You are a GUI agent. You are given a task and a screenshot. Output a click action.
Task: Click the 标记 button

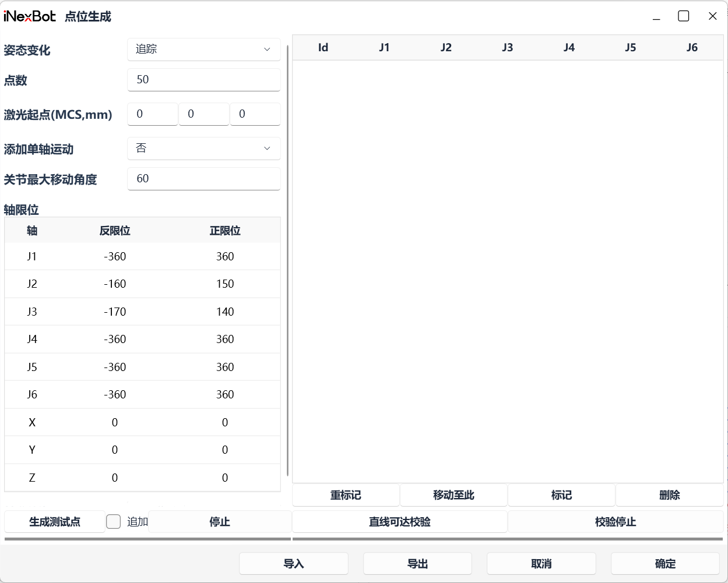(561, 495)
